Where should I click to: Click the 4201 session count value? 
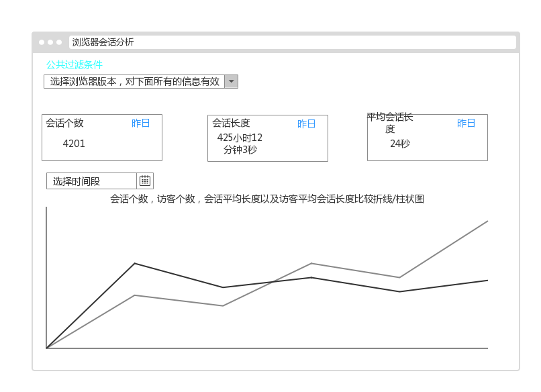74,143
